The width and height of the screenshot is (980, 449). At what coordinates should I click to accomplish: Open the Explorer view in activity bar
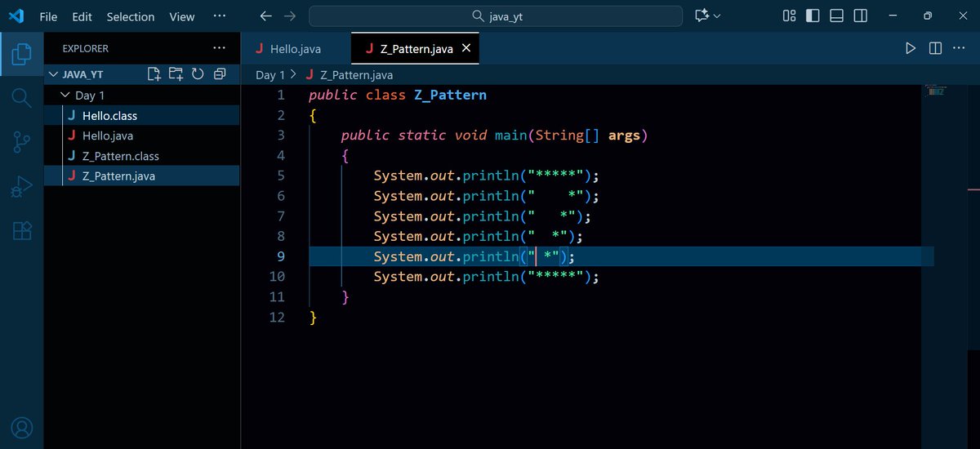point(22,55)
